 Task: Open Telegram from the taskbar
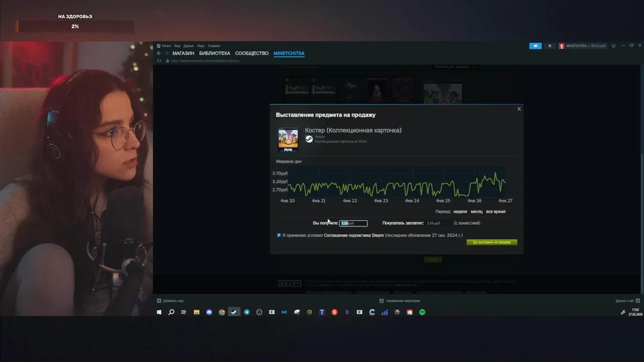point(247,312)
